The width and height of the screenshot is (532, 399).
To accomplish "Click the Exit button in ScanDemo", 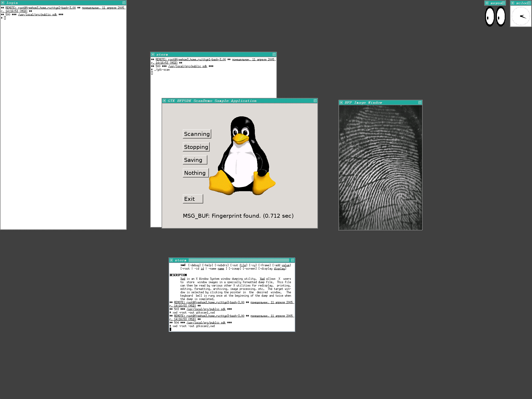I will click(193, 199).
